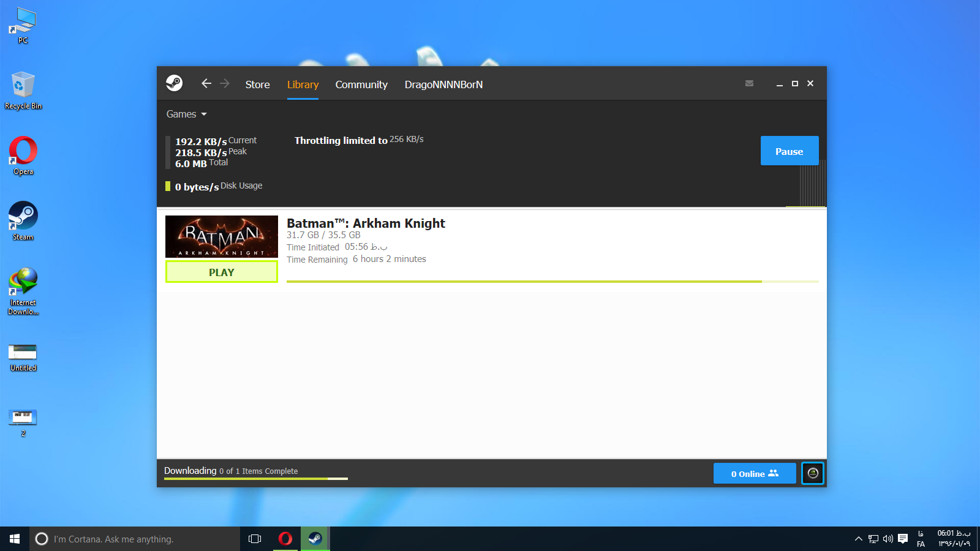Viewport: 980px width, 551px height.
Task: Show hidden system tray icons
Action: point(858,539)
